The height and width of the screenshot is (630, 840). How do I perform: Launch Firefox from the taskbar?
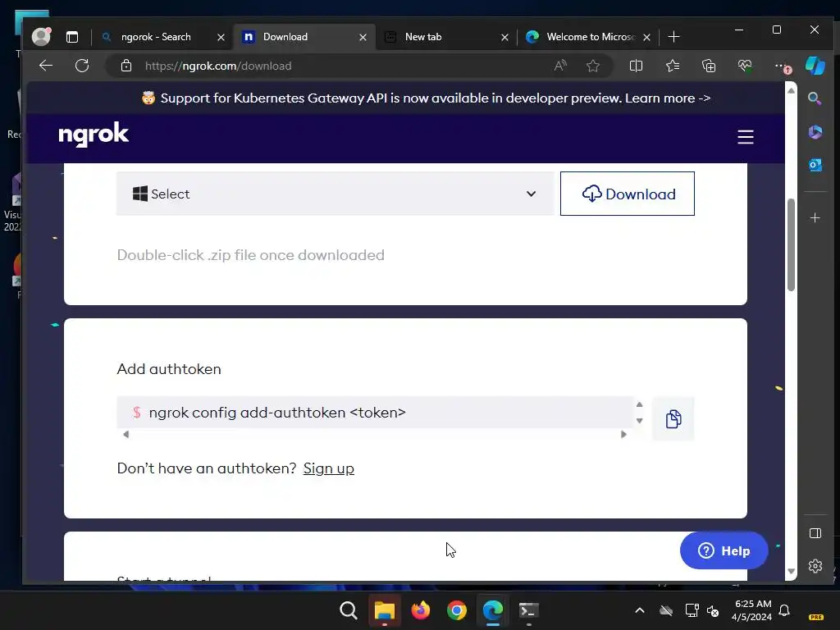tap(421, 610)
